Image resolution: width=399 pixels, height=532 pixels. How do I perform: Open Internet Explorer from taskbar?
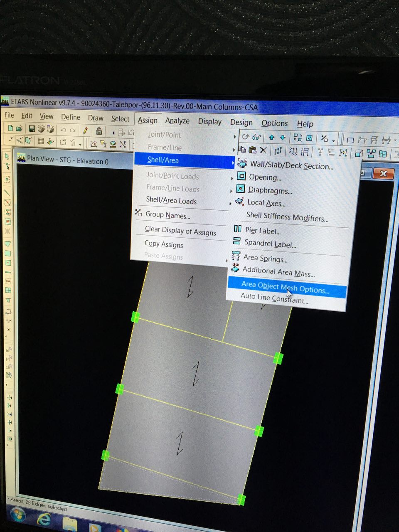coord(44,520)
